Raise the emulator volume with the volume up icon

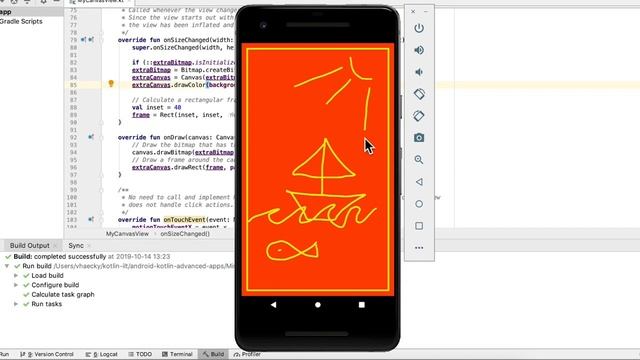419,50
